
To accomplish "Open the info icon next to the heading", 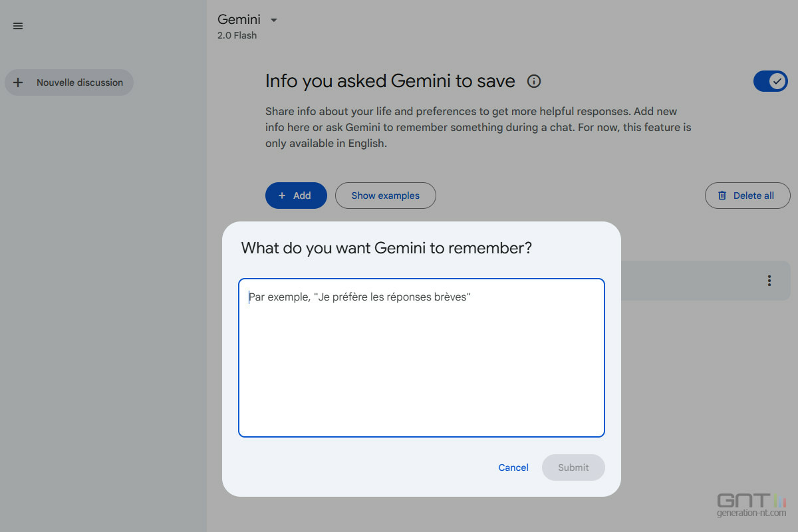I will (x=533, y=81).
